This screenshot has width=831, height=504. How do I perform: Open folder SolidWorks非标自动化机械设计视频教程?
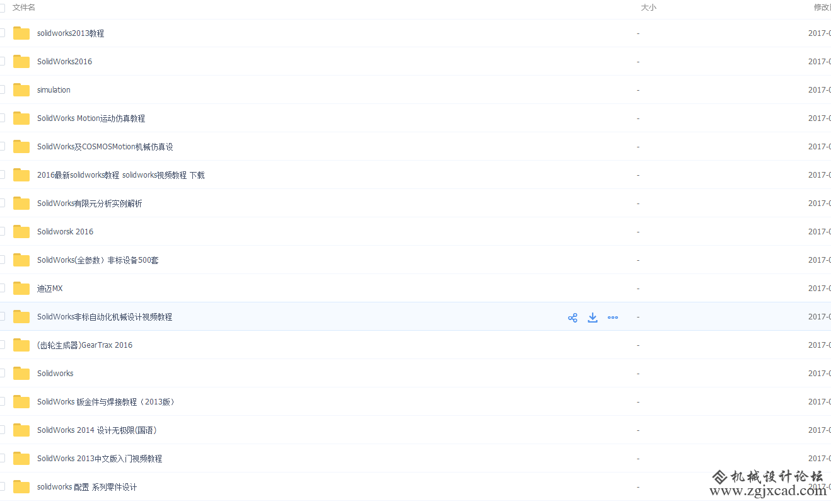tap(105, 317)
